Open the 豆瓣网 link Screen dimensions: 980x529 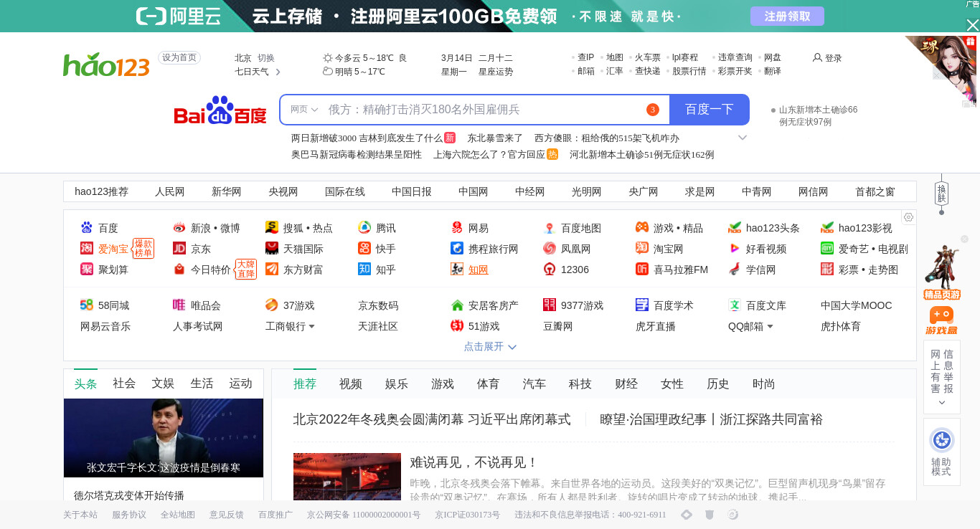558,326
